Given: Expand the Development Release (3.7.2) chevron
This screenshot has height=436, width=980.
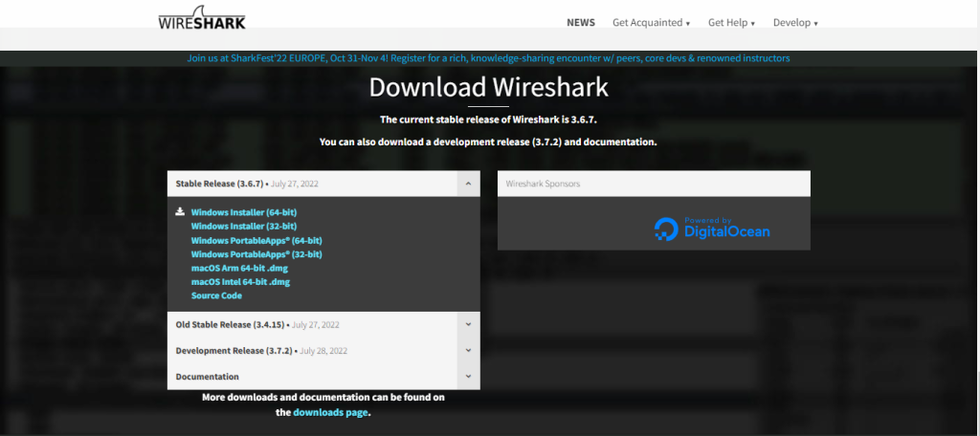Looking at the screenshot, I should (x=468, y=350).
